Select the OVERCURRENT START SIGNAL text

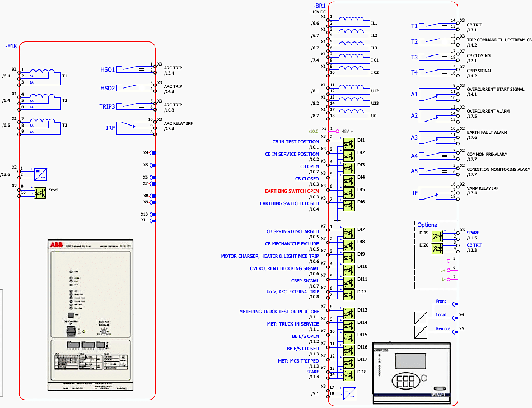pyautogui.click(x=496, y=89)
